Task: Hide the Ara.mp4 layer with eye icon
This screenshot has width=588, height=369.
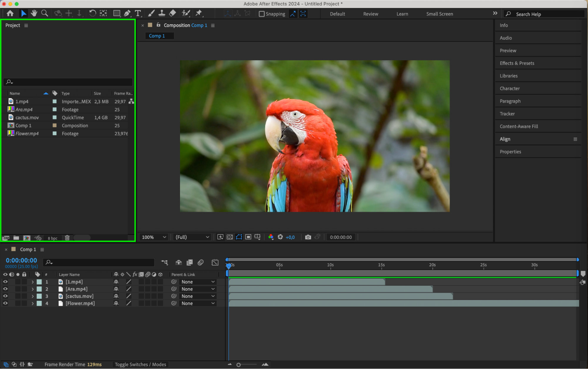Action: pyautogui.click(x=5, y=289)
